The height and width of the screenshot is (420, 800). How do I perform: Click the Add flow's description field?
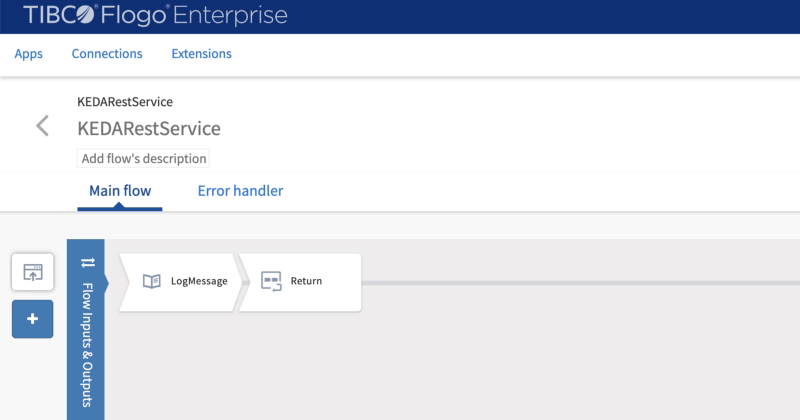142,159
